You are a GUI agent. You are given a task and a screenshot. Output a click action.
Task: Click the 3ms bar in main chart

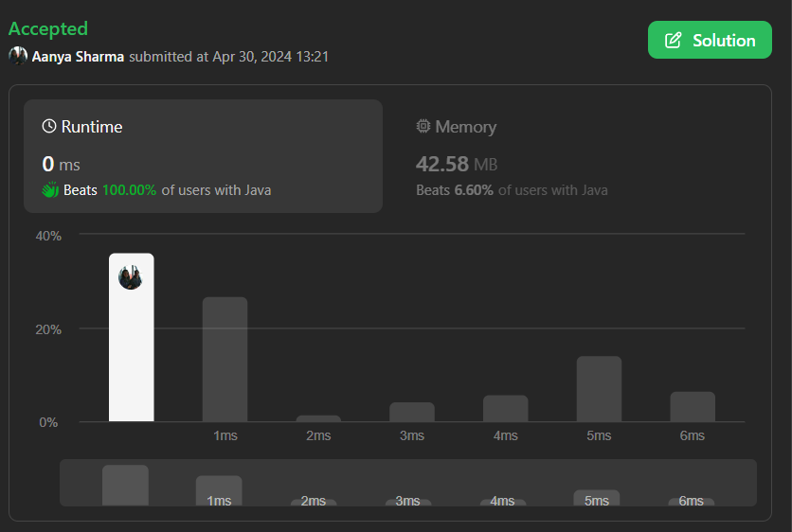[x=412, y=412]
